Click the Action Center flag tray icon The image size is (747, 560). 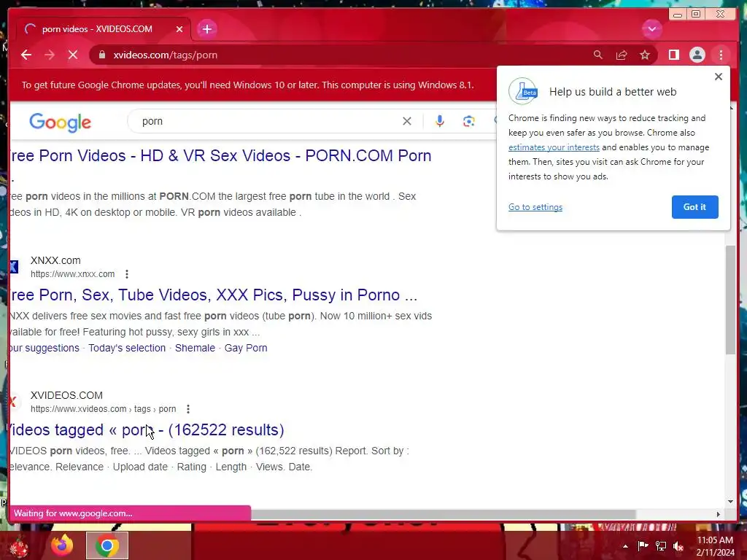pyautogui.click(x=643, y=545)
